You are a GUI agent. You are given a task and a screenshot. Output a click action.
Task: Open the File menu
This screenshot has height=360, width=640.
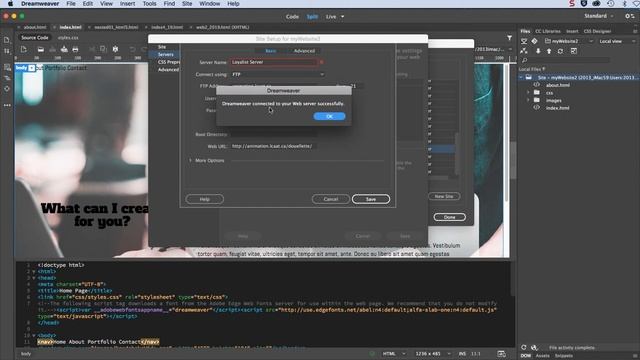(x=71, y=4)
